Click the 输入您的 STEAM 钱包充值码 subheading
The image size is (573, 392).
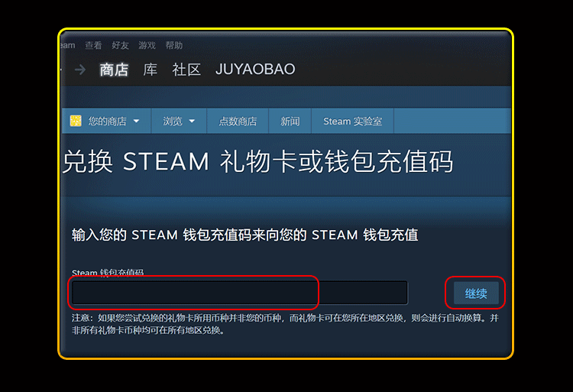244,235
